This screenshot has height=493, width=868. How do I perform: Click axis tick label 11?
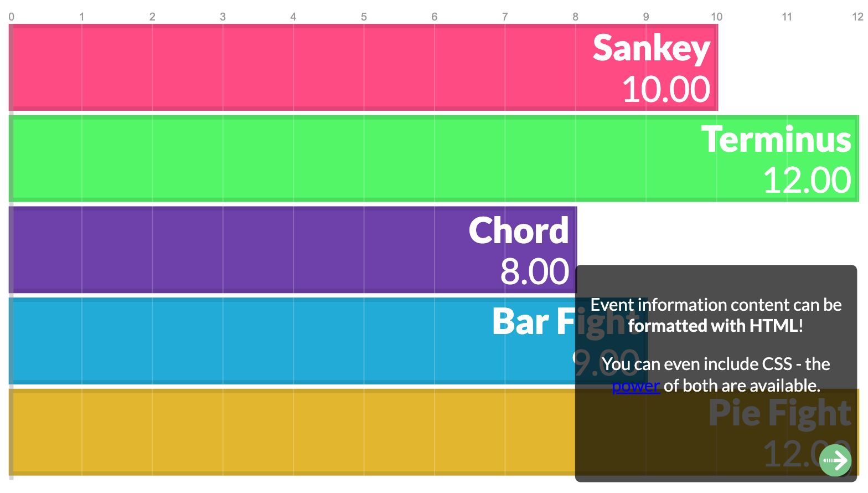(x=787, y=17)
